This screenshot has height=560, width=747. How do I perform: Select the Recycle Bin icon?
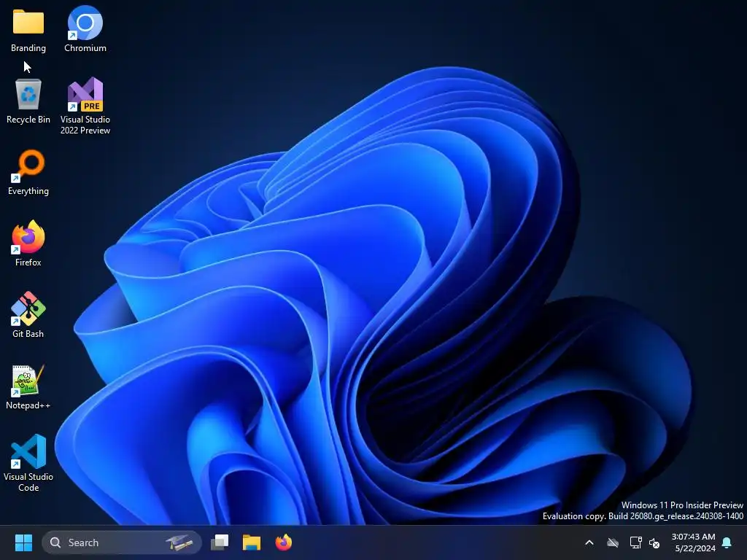coord(28,101)
